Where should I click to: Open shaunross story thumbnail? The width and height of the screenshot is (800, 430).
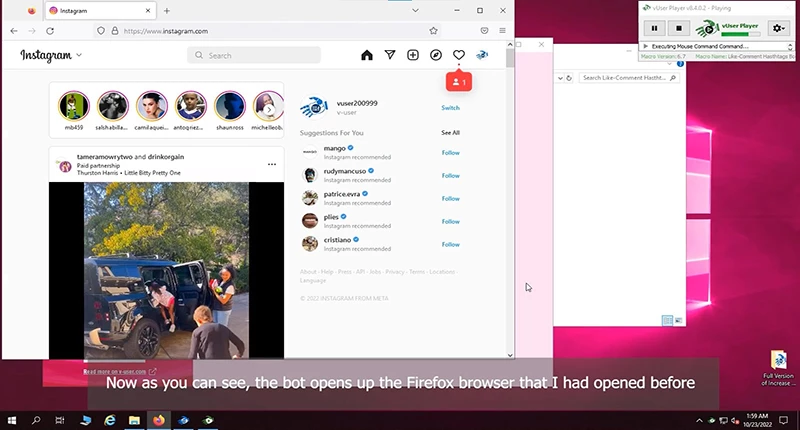click(230, 106)
